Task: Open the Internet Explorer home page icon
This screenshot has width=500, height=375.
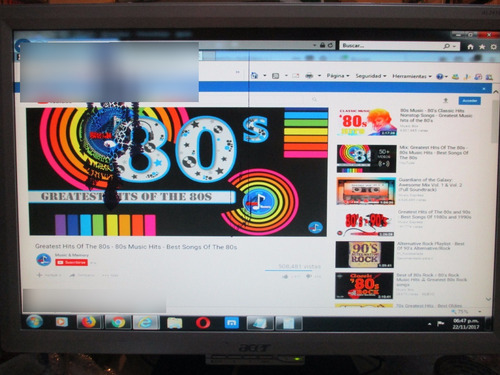Action: click(470, 47)
